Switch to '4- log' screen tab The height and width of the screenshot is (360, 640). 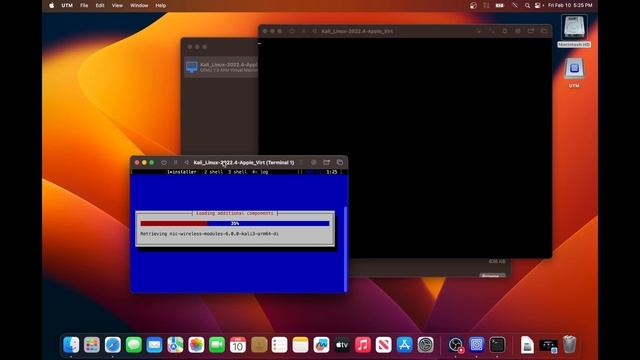(x=260, y=172)
